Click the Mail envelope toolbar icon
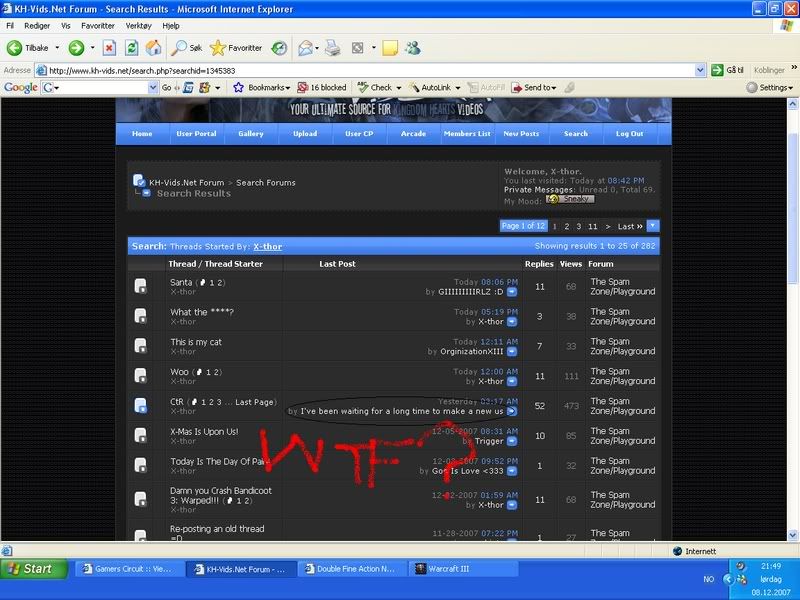The width and height of the screenshot is (800, 600). point(306,48)
